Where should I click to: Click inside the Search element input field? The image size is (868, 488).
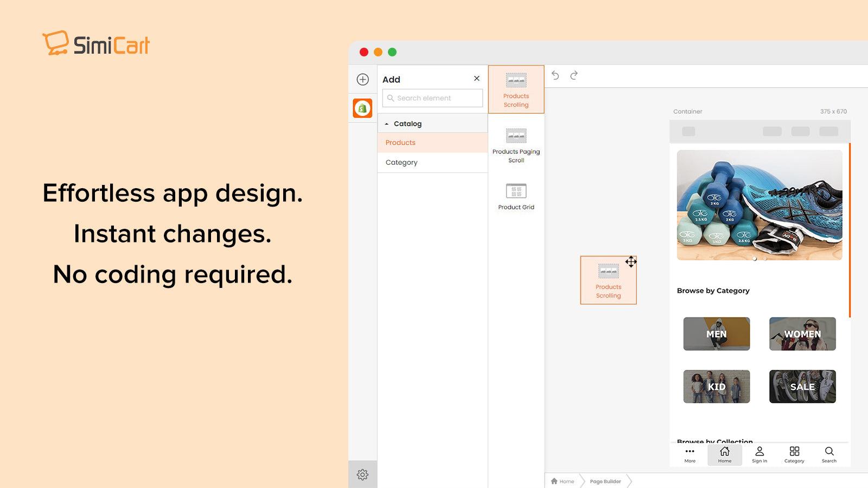click(x=432, y=98)
